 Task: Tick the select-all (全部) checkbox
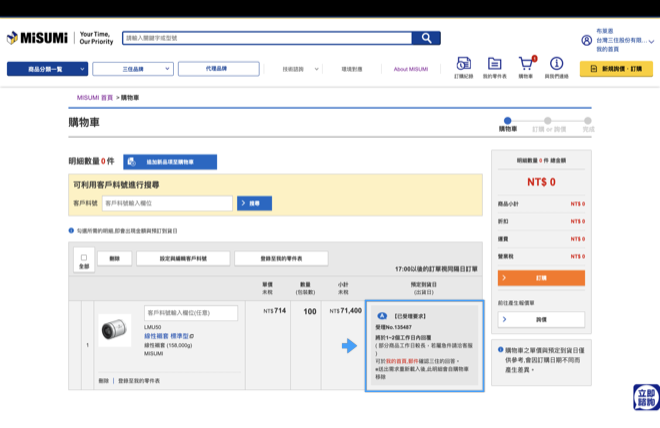[84, 258]
